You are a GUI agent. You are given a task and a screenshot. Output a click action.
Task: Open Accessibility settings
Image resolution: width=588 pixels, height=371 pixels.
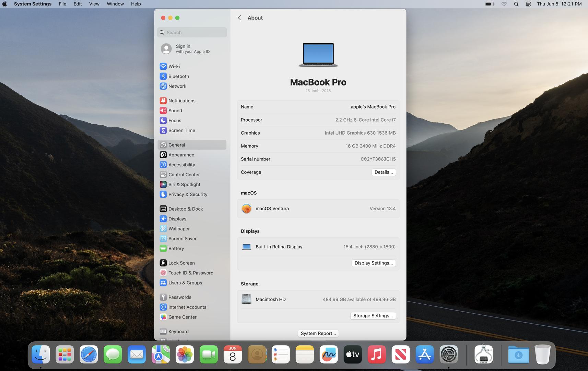(x=192, y=165)
